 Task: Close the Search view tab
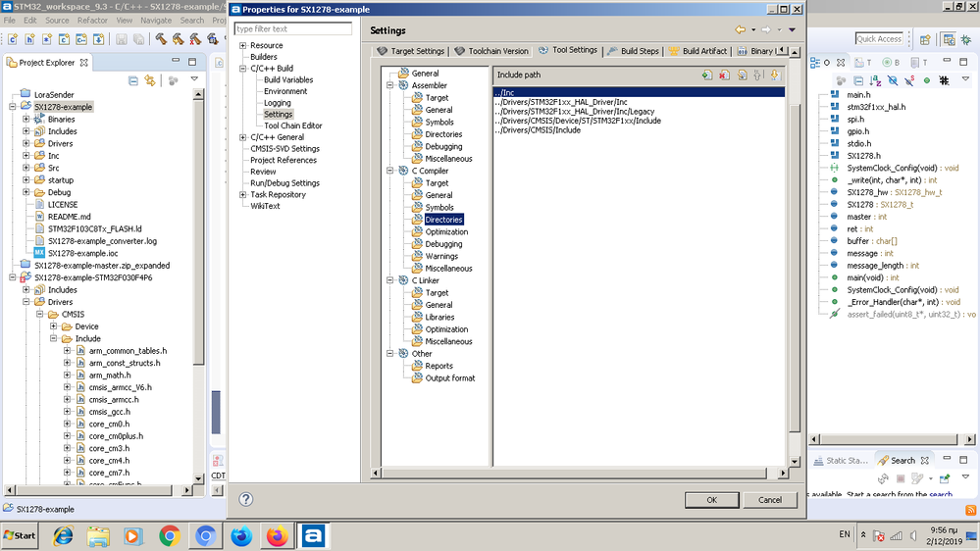(x=924, y=461)
